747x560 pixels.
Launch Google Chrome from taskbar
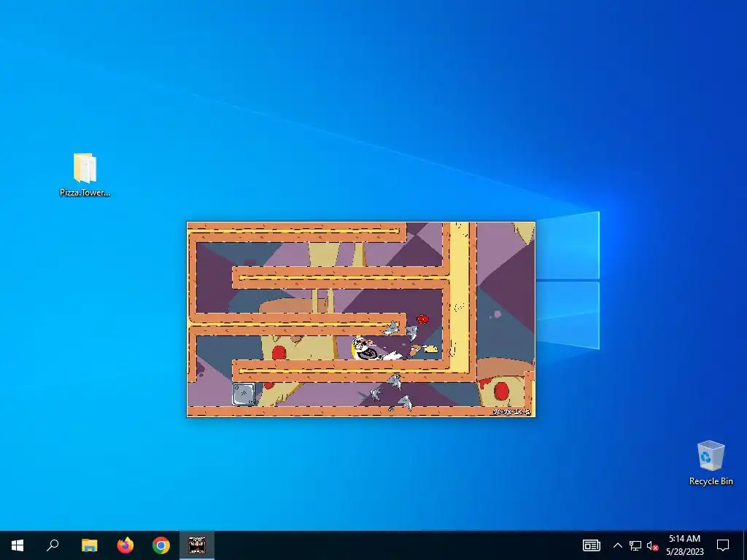pyautogui.click(x=161, y=545)
